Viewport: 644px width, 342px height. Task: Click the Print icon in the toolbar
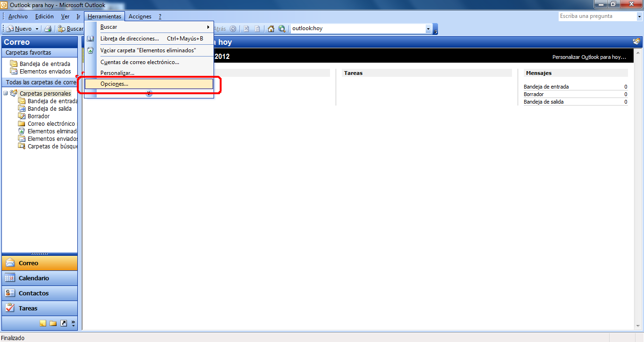click(48, 29)
